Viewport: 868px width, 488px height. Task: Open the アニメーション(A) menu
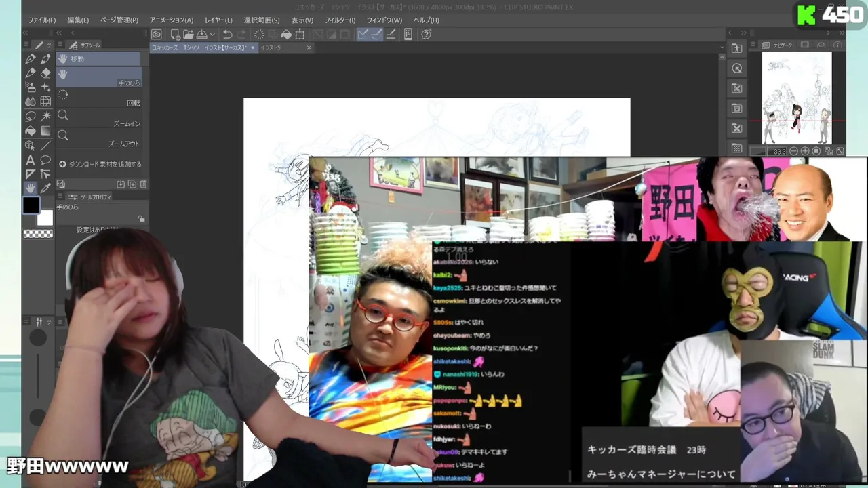[171, 20]
